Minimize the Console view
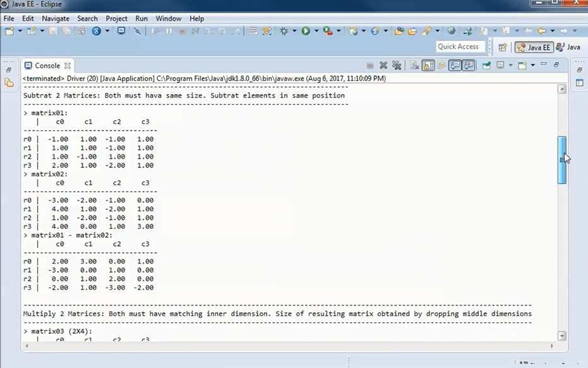Image resolution: width=588 pixels, height=368 pixels. (543, 64)
